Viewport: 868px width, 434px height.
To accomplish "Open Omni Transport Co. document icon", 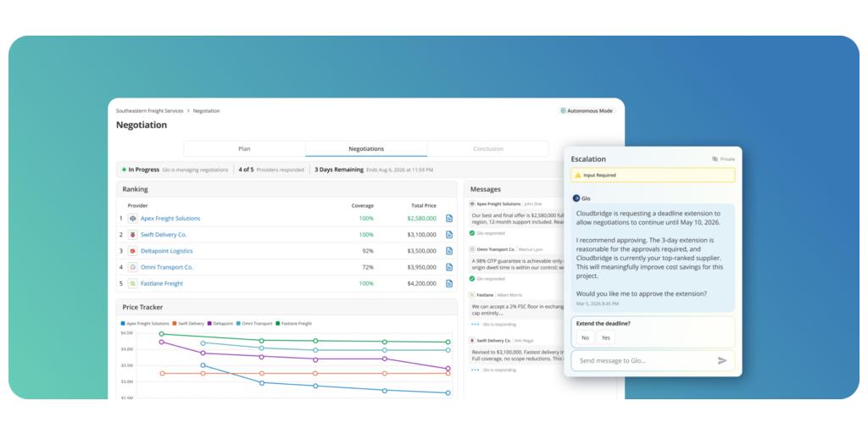I will pyautogui.click(x=449, y=267).
